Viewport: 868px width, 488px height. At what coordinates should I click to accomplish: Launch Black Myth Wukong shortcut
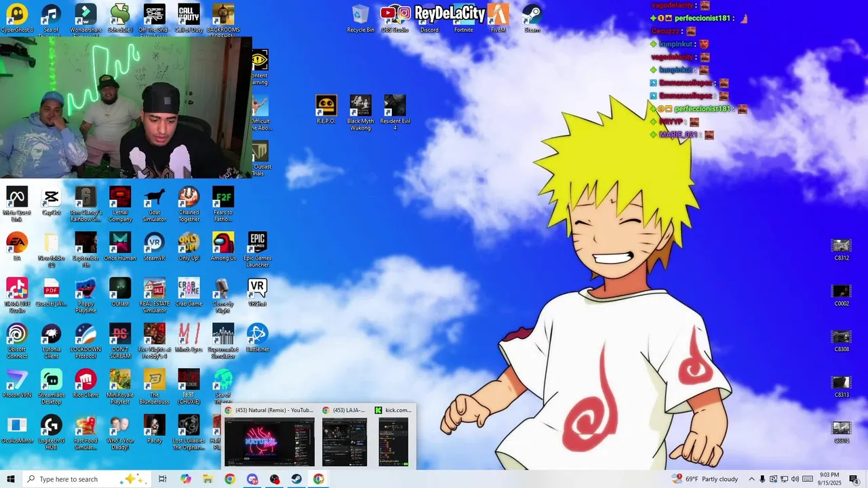[361, 113]
